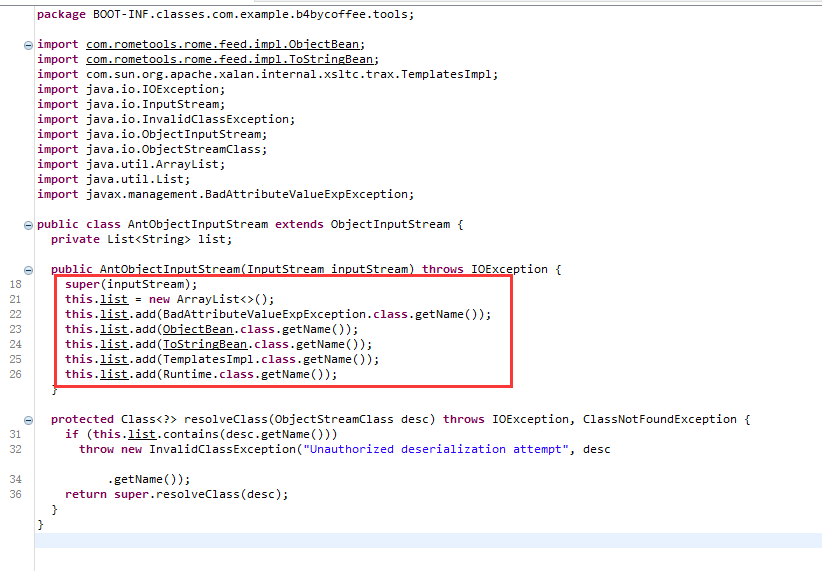Viewport: 822px width, 571px height.
Task: Click the TemplatesImpl import statement
Action: (267, 74)
